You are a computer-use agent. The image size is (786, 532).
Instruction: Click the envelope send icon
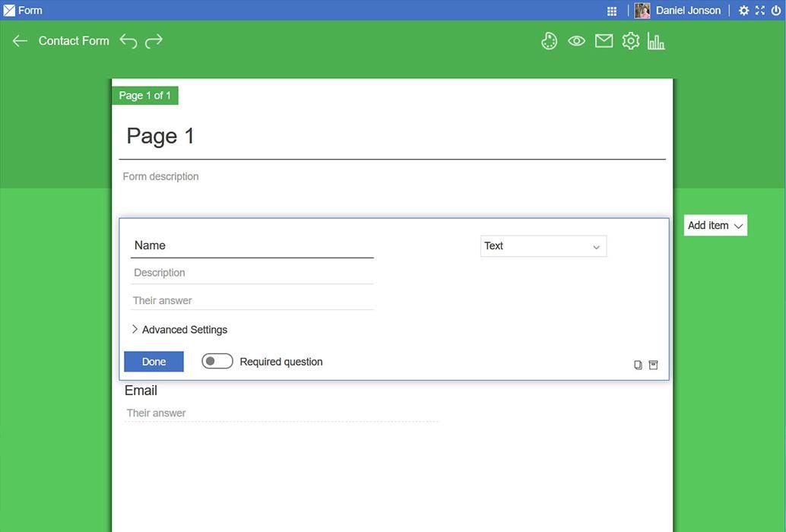604,41
